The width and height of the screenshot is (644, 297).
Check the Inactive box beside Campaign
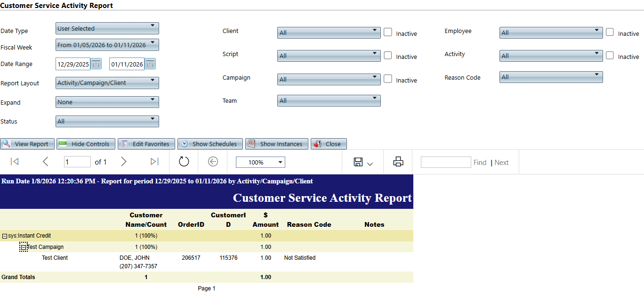[x=388, y=79]
